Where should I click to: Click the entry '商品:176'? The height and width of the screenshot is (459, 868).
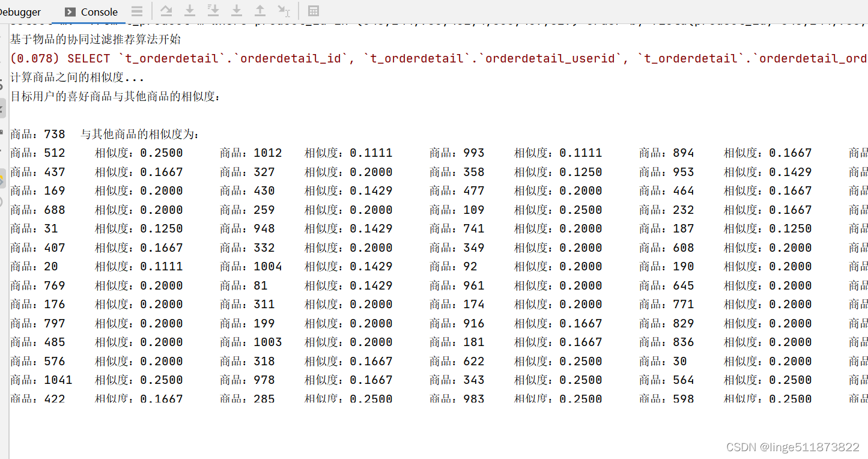pos(38,304)
